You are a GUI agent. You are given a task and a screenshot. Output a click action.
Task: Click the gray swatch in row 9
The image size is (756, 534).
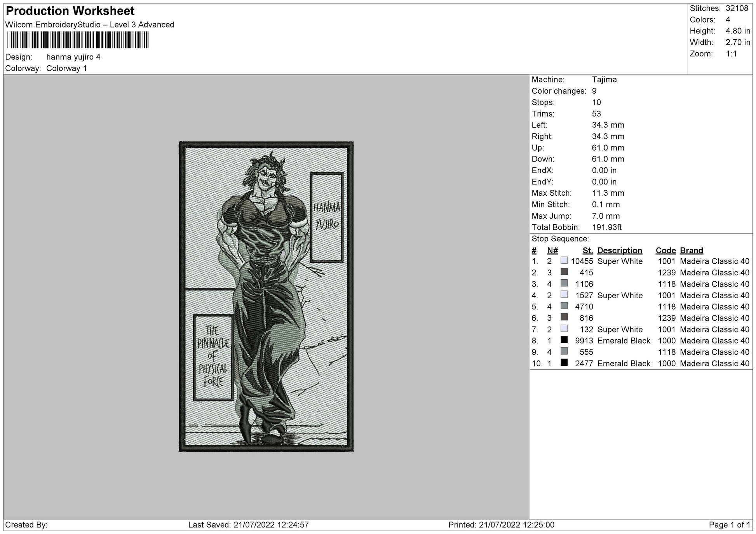click(564, 351)
